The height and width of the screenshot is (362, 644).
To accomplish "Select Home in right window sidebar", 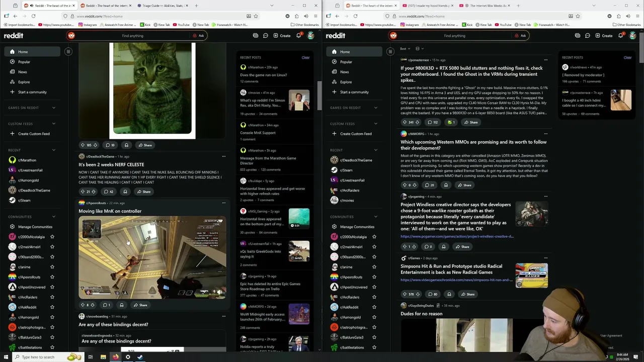I will point(355,52).
